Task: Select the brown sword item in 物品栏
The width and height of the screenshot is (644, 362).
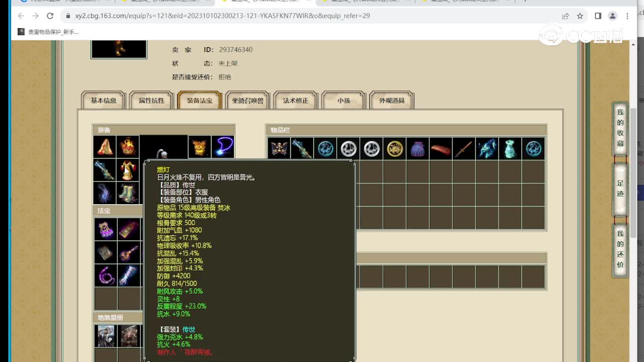Action: [x=464, y=148]
